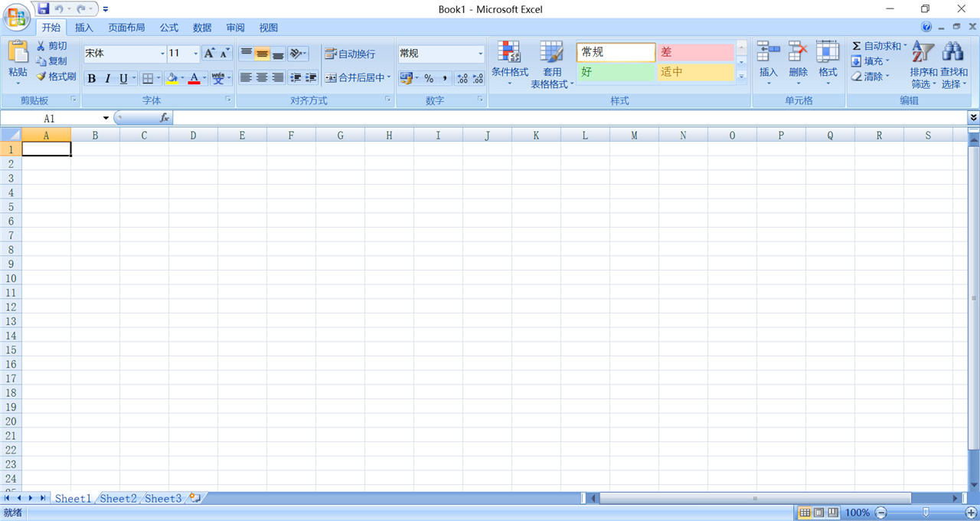
Task: Open 排序和筛选 sort and filter
Action: [x=923, y=64]
